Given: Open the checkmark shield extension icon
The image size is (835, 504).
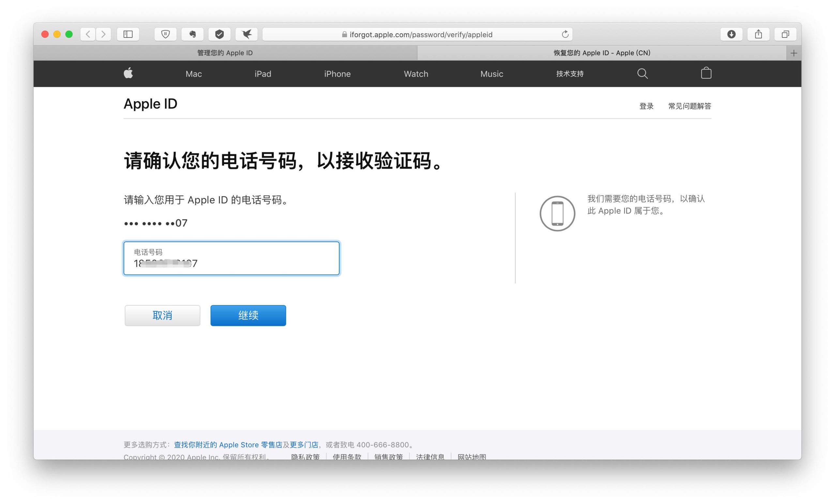Looking at the screenshot, I should (x=220, y=34).
